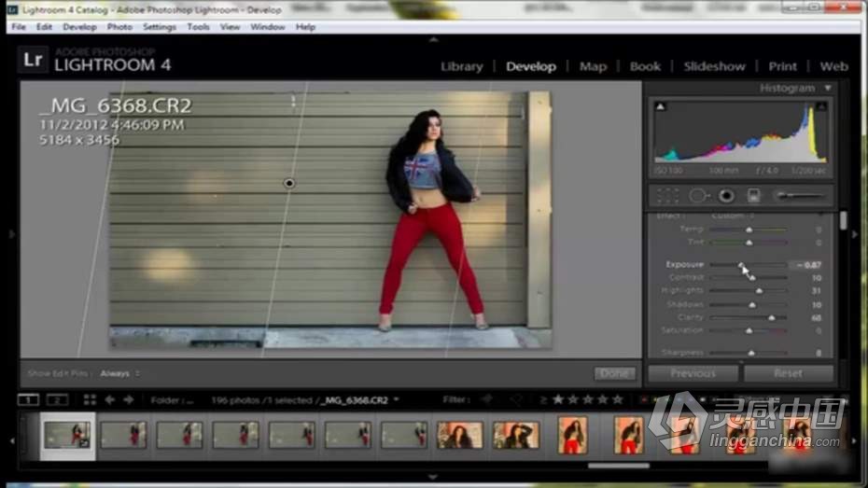Select the eighth filmstrip thumbnail with orange wall
Image resolution: width=868 pixels, height=488 pixels.
[x=459, y=436]
